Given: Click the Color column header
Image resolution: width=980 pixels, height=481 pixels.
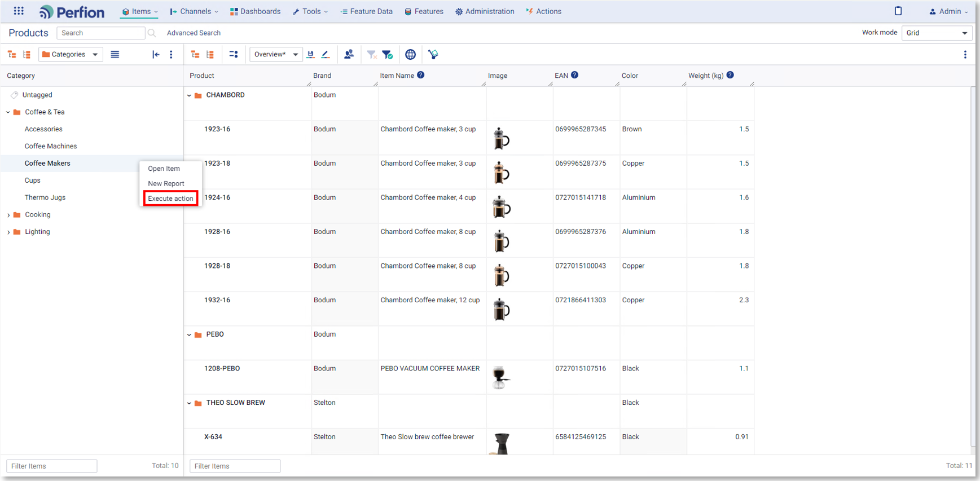Looking at the screenshot, I should click(x=630, y=76).
